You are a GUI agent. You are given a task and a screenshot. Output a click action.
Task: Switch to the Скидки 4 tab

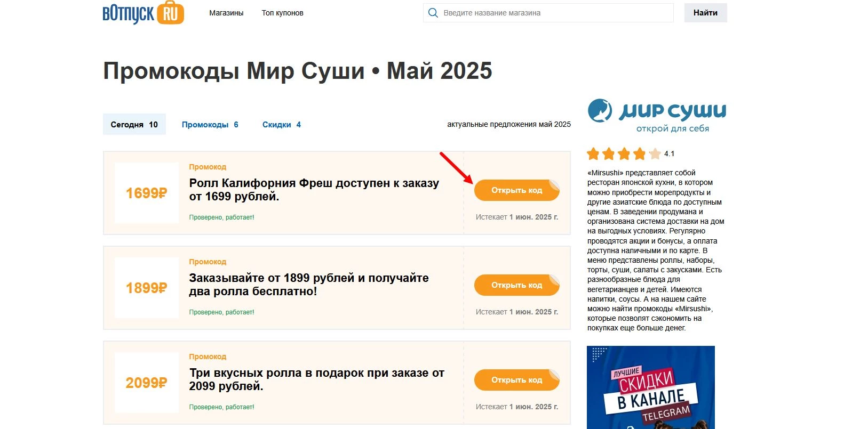(x=282, y=124)
